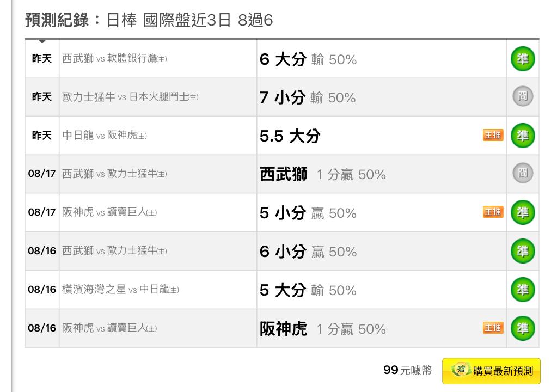
Task: Click gray 囧 icon for 歐力士猛牛 vs 日本火腿鬥士
Action: [523, 96]
